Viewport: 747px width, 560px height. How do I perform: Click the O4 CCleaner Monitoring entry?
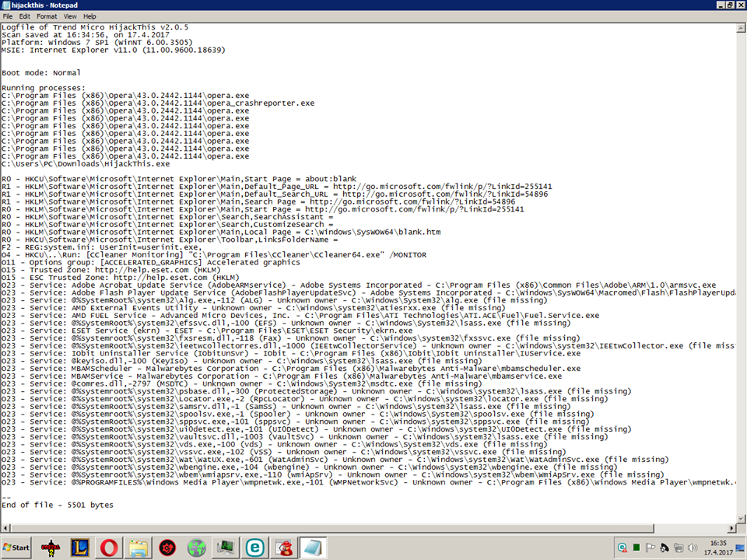pos(214,255)
